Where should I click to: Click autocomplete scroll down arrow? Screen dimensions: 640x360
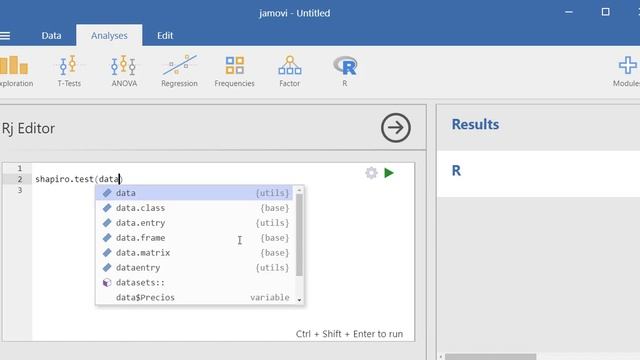click(x=299, y=300)
